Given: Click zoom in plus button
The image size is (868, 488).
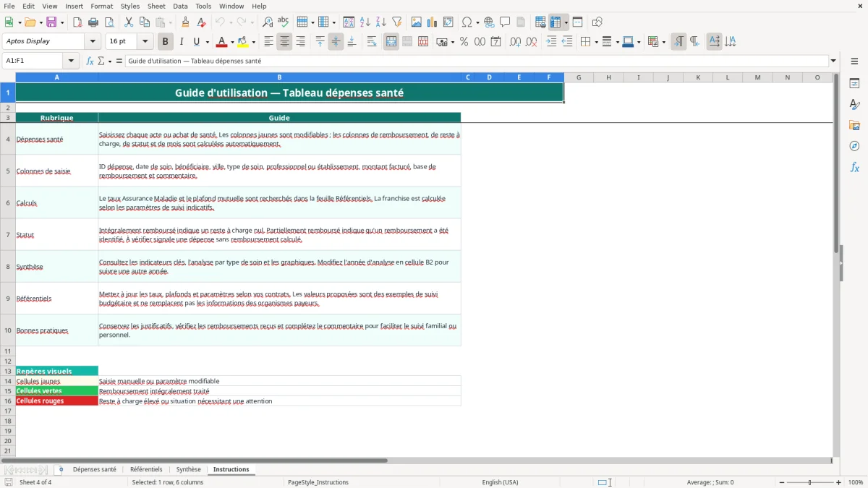Looking at the screenshot, I should point(839,482).
